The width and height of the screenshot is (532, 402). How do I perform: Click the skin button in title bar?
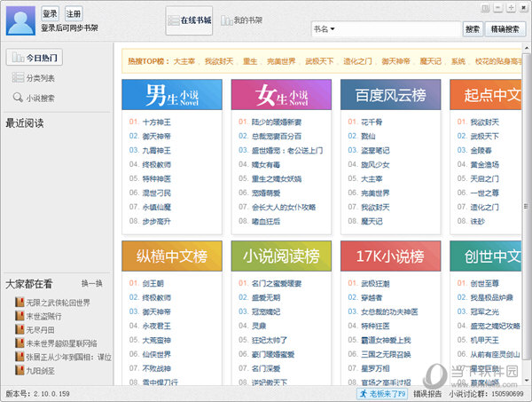click(485, 8)
